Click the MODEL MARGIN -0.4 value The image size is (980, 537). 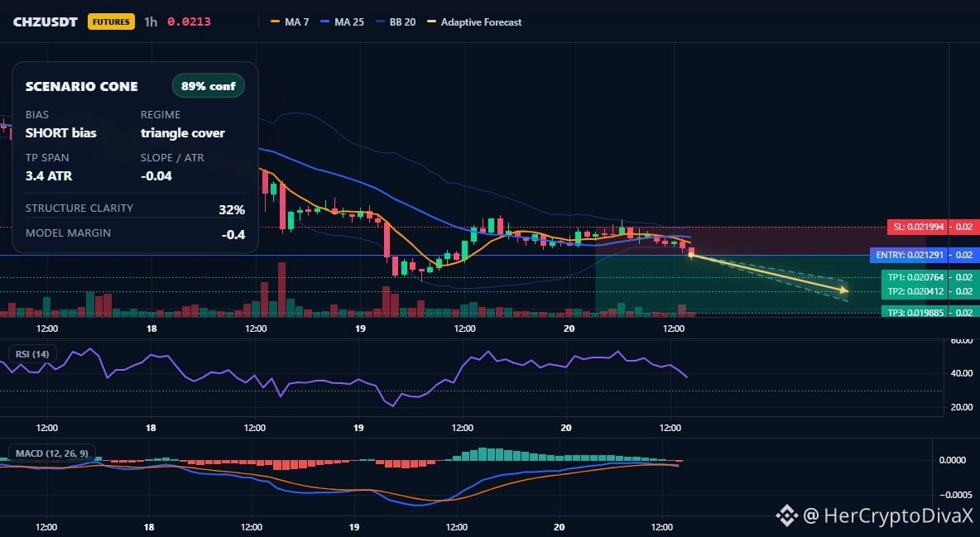click(233, 235)
